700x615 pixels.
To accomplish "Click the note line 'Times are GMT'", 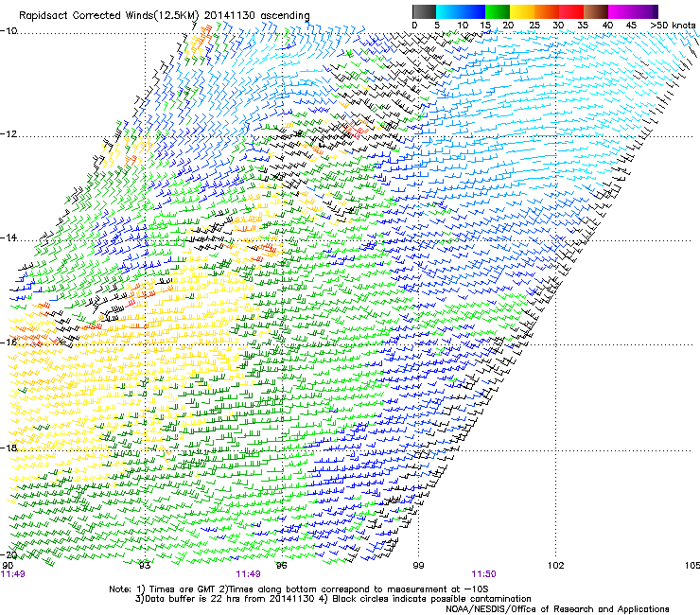I will click(x=182, y=589).
